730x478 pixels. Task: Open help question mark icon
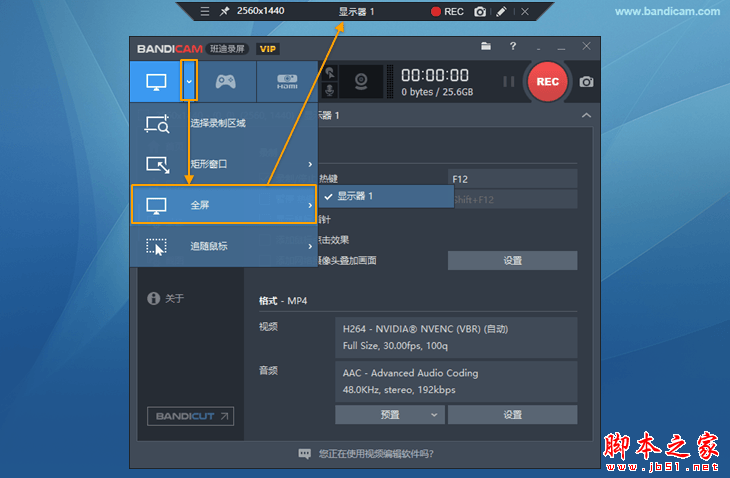coord(513,46)
